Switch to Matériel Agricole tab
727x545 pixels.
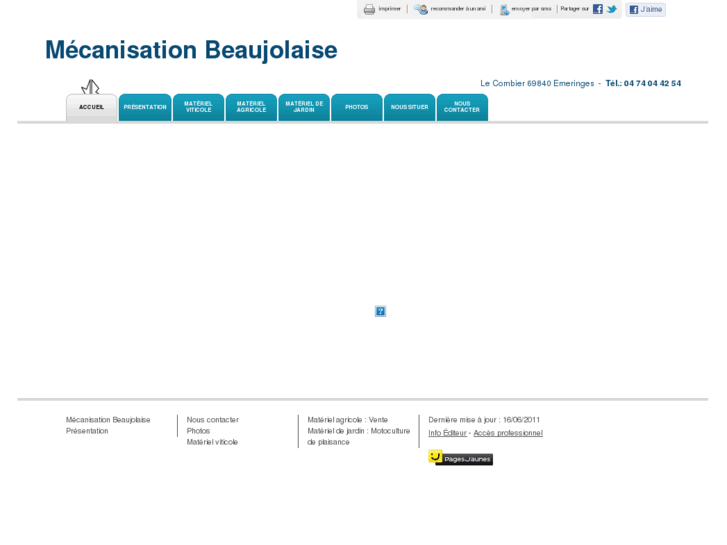click(251, 108)
